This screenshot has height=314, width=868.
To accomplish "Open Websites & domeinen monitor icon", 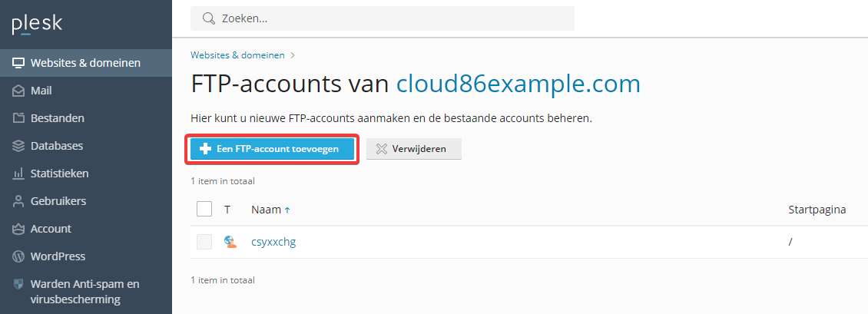I will click(18, 63).
